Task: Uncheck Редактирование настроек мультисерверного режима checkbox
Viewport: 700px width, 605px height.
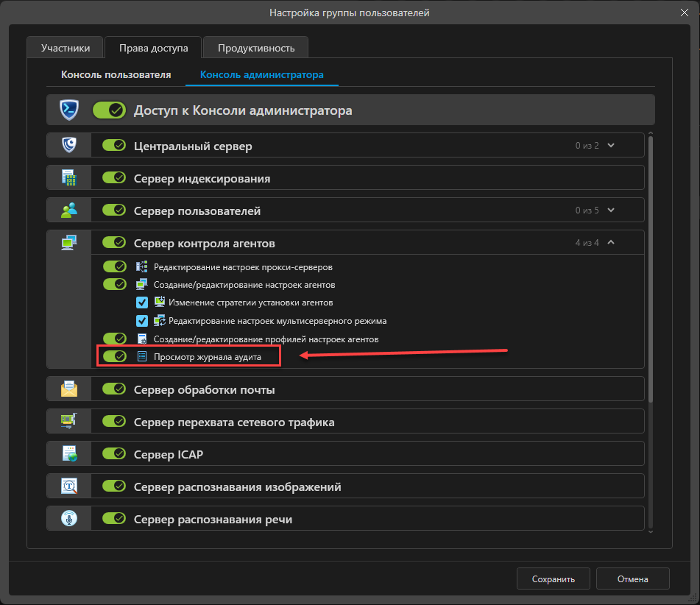Action: tap(143, 321)
